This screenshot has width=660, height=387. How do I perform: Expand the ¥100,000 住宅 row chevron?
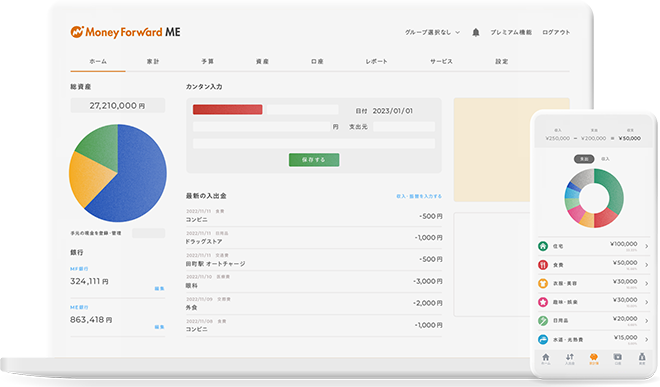tap(647, 246)
